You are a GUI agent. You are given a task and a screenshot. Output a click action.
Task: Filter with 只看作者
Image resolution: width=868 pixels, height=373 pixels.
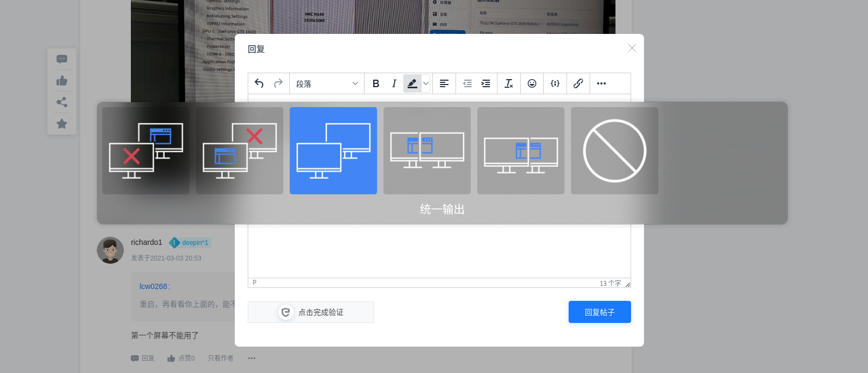tap(221, 358)
